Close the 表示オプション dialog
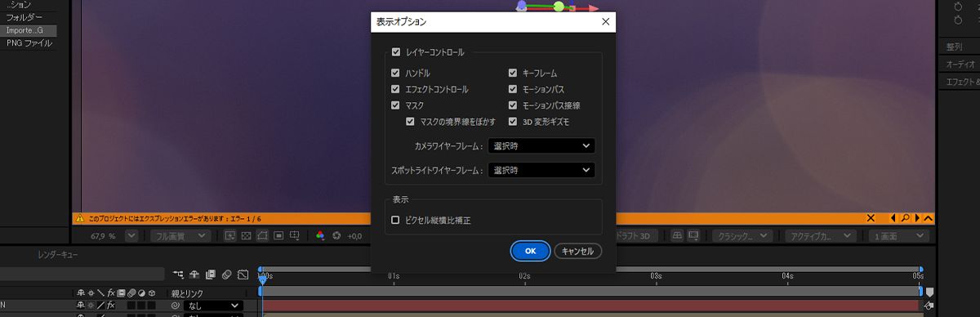 click(606, 22)
